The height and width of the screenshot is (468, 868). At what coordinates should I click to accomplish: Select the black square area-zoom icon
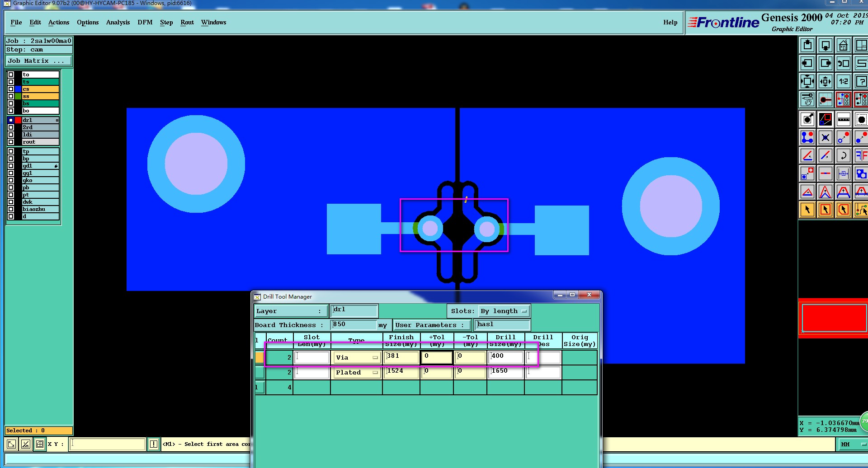(x=826, y=120)
